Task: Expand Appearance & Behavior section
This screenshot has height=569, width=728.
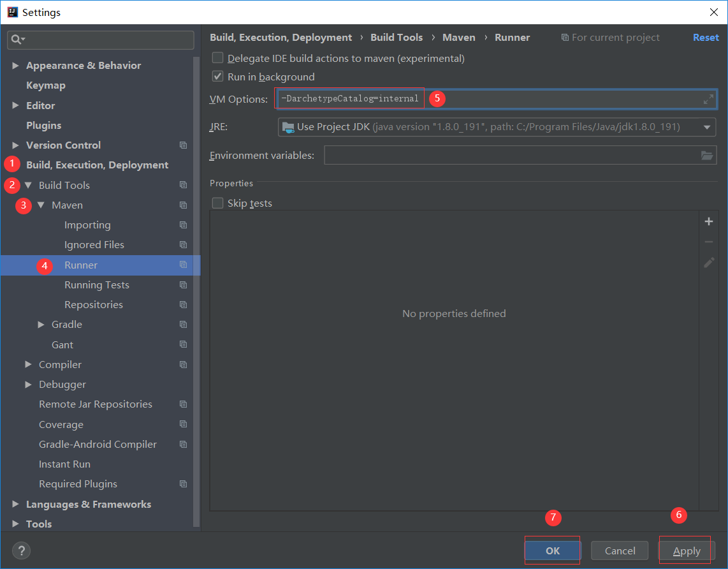Action: coord(15,66)
